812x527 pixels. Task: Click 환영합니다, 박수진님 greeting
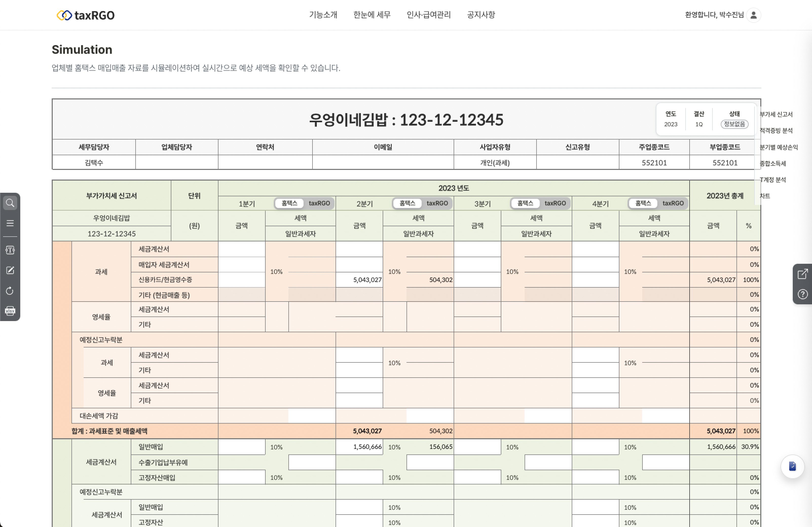click(714, 15)
